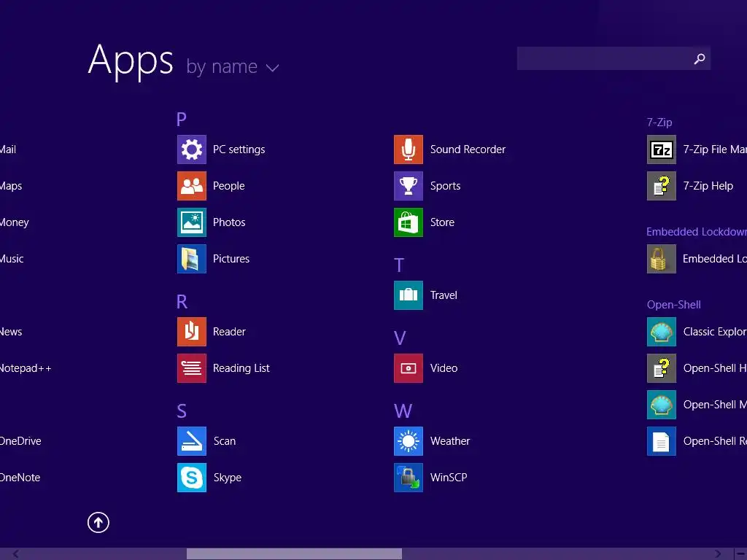Open 'Mail' from the left column

point(7,149)
